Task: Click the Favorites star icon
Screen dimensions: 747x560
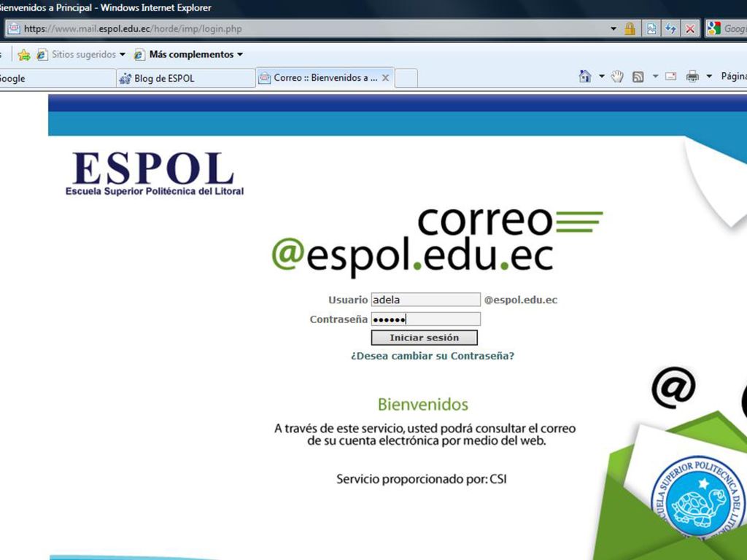Action: 23,55
